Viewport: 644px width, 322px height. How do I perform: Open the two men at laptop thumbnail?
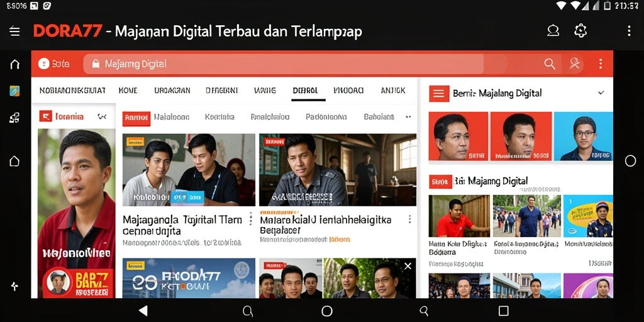click(189, 170)
